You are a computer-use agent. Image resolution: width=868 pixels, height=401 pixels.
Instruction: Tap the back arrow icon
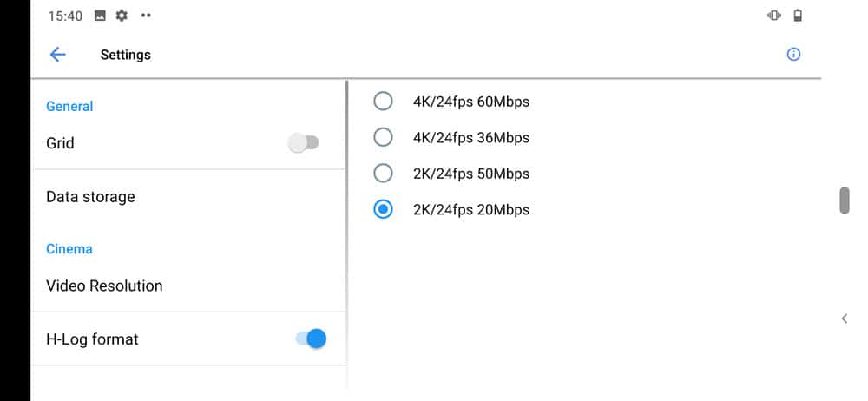click(x=58, y=55)
